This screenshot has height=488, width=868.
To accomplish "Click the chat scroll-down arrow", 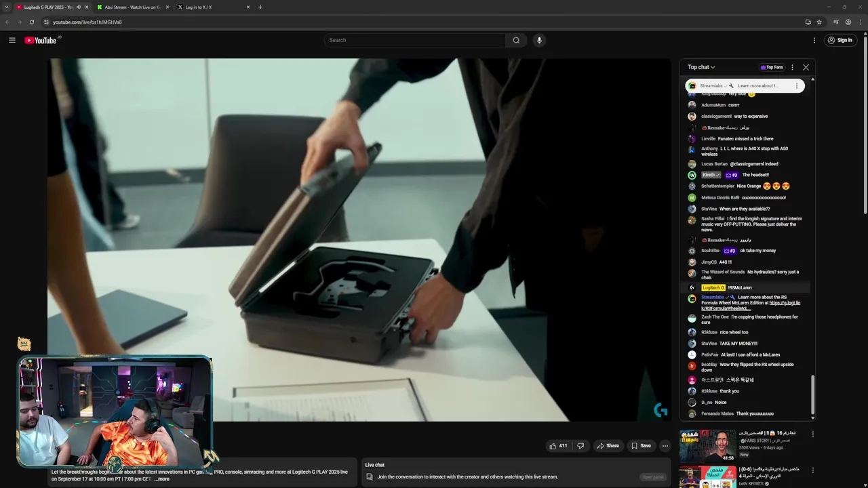I will point(812,418).
